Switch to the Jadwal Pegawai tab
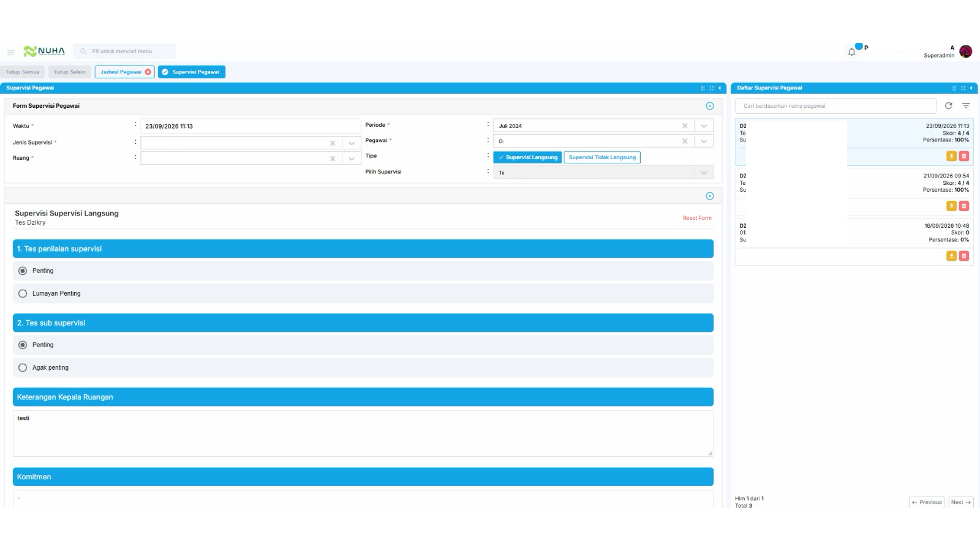 click(x=121, y=72)
